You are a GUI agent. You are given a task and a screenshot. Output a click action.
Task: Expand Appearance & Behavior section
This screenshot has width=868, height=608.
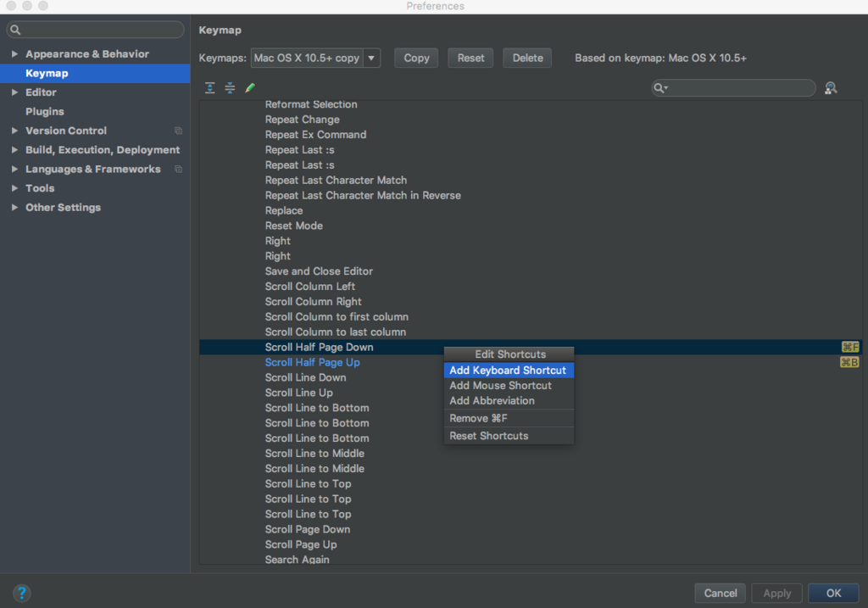coord(14,53)
